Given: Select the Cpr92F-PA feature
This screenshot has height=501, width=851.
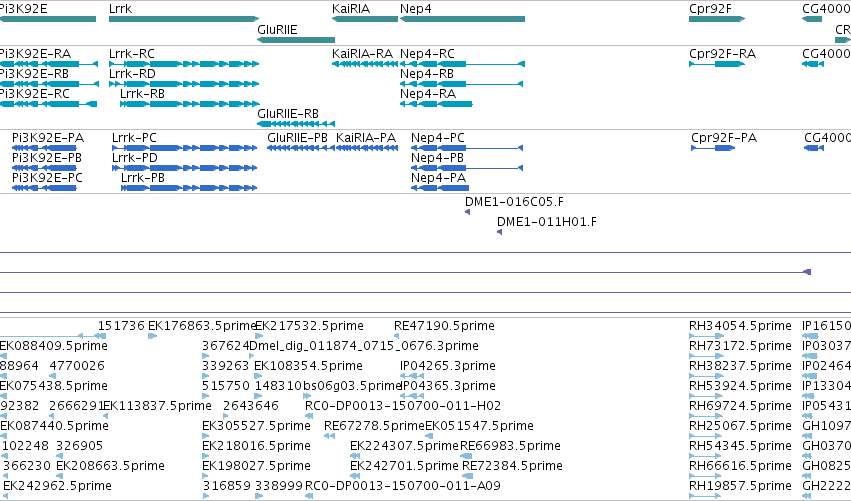Looking at the screenshot, I should (713, 148).
